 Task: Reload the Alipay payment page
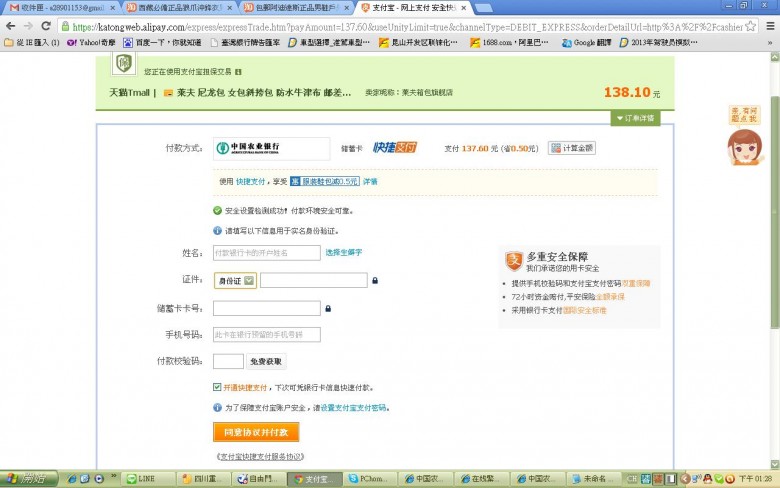[45, 27]
